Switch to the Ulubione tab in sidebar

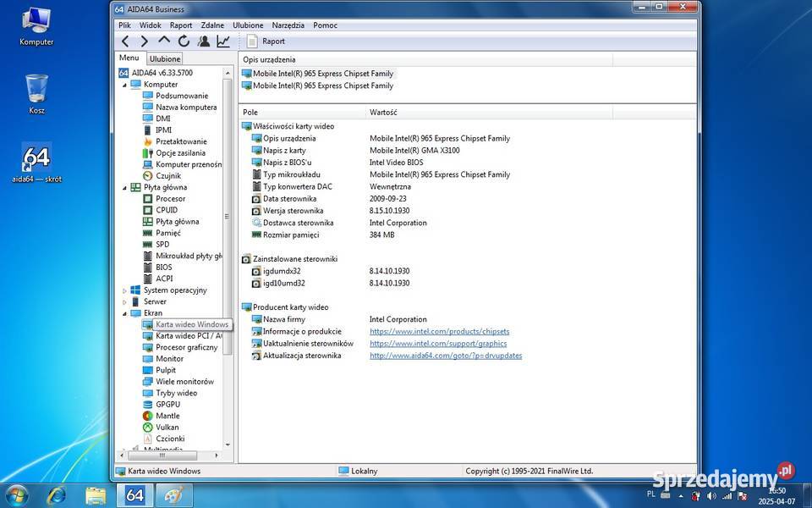pyautogui.click(x=165, y=59)
